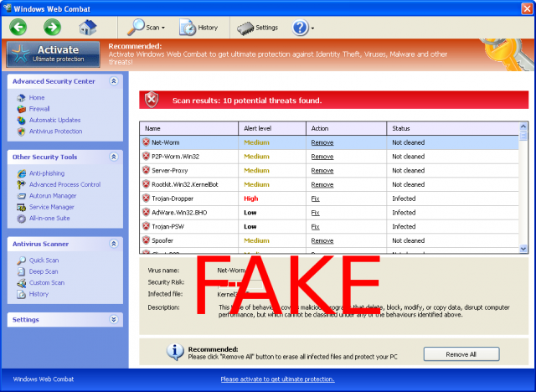Screen dimensions: 536x392
Task: Sort by the Action column header
Action: 346,128
